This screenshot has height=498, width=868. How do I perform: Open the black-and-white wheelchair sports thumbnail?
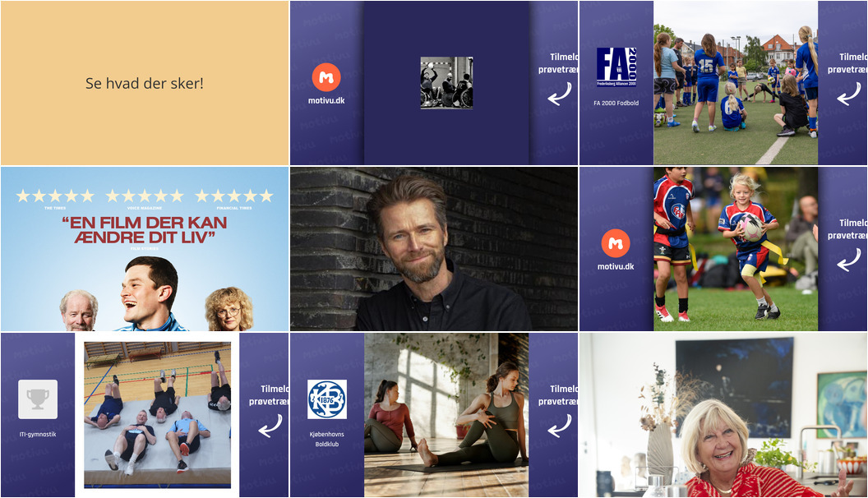[x=446, y=82]
